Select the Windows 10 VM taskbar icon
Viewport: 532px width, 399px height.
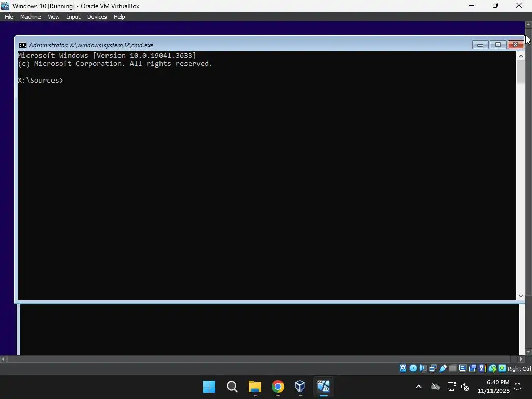[x=323, y=387]
